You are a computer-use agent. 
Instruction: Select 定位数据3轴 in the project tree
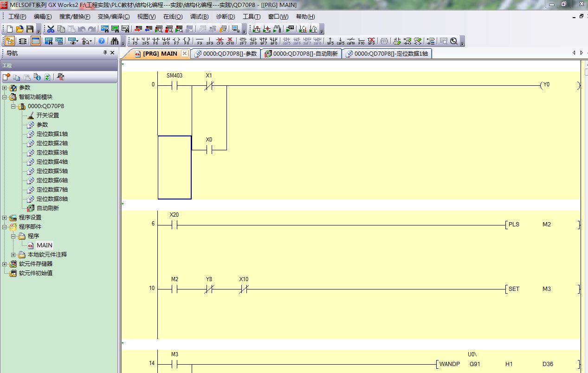pyautogui.click(x=52, y=153)
